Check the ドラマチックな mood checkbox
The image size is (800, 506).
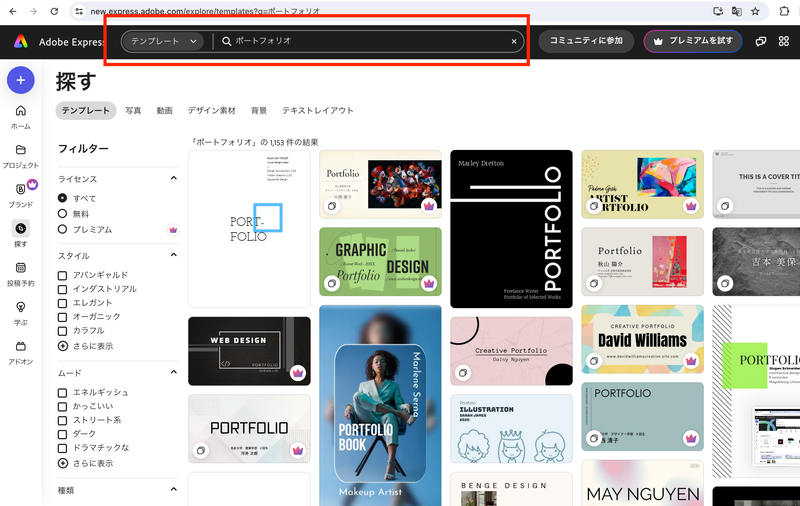click(x=62, y=448)
